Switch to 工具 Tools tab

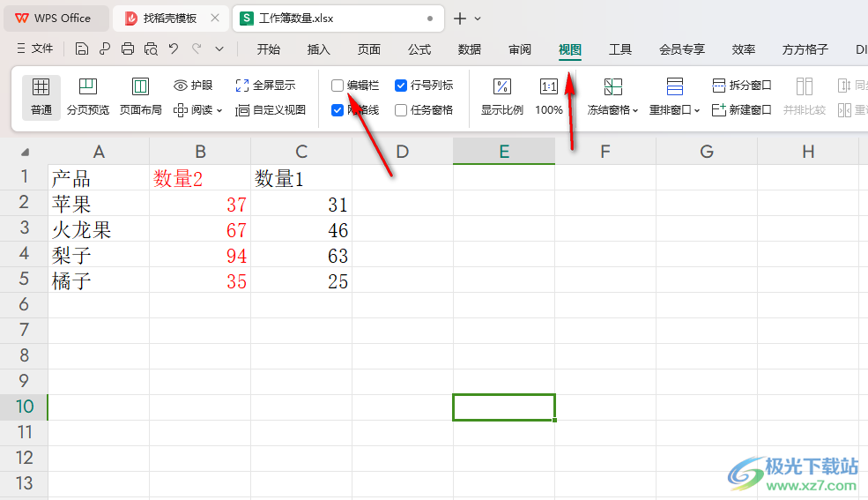click(620, 49)
